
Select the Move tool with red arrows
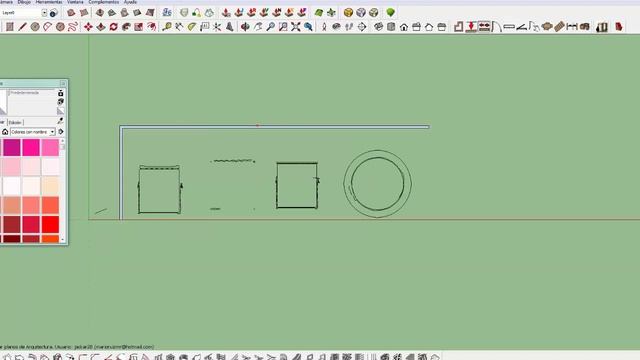(88, 27)
